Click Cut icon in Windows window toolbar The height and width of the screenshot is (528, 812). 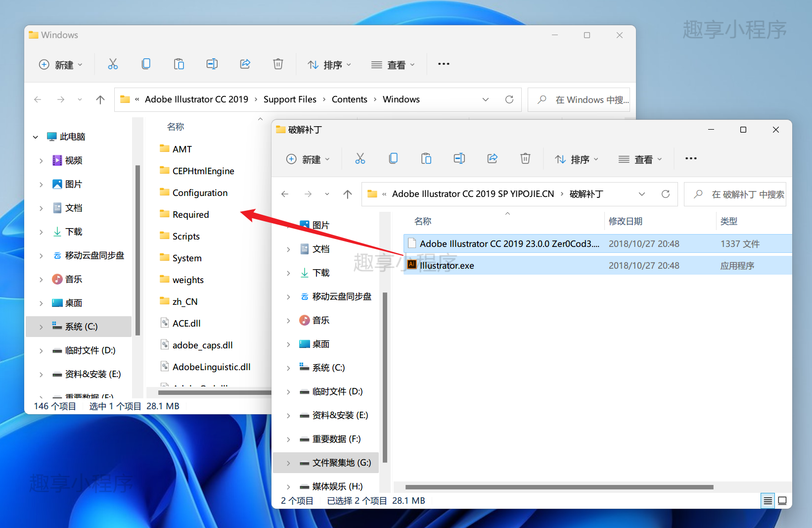[113, 64]
